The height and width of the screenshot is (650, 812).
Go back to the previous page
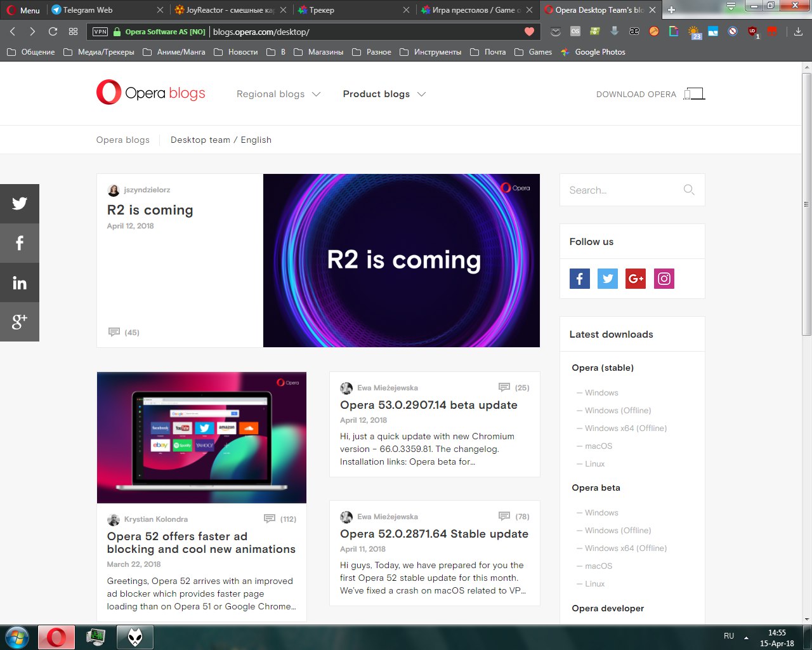(x=13, y=32)
